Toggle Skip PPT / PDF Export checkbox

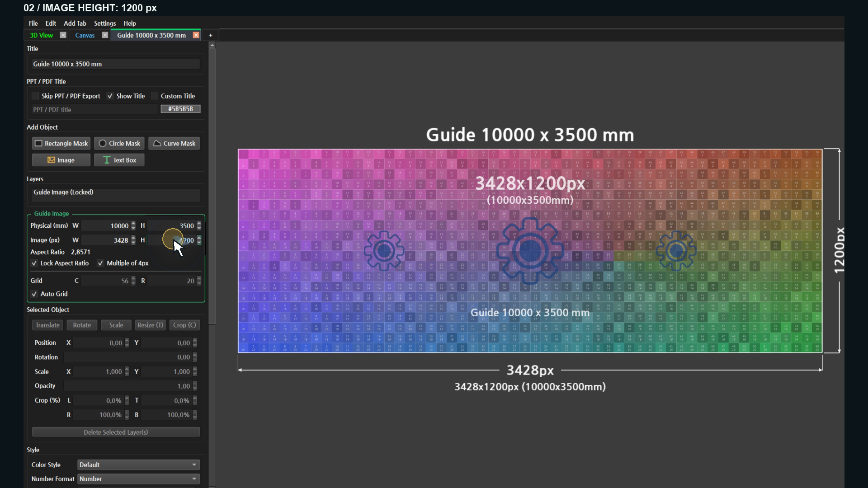[35, 96]
